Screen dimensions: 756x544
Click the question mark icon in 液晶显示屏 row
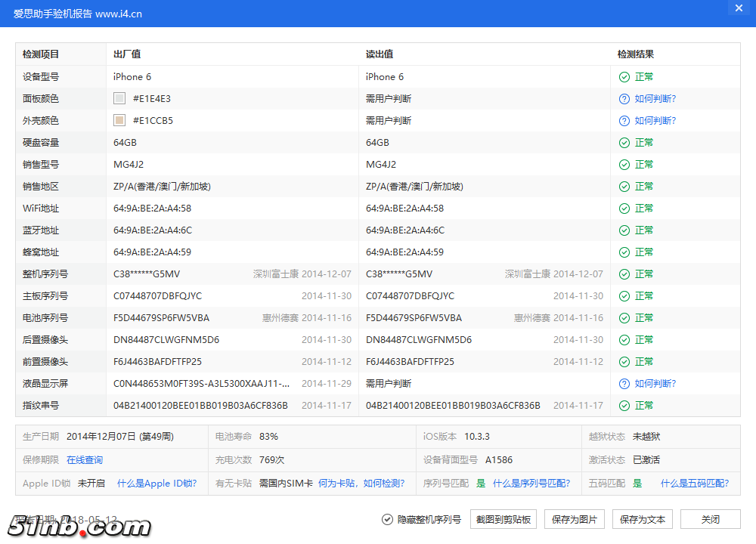(624, 384)
